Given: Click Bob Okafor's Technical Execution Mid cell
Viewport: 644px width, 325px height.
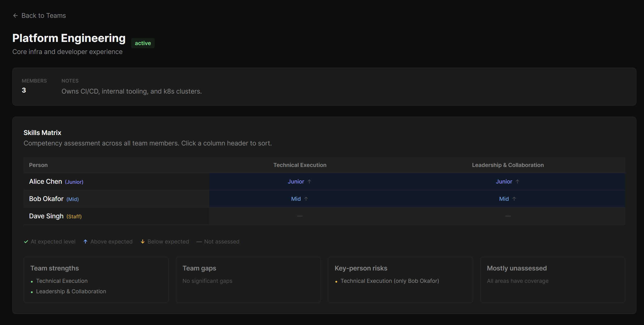Looking at the screenshot, I should (x=300, y=199).
